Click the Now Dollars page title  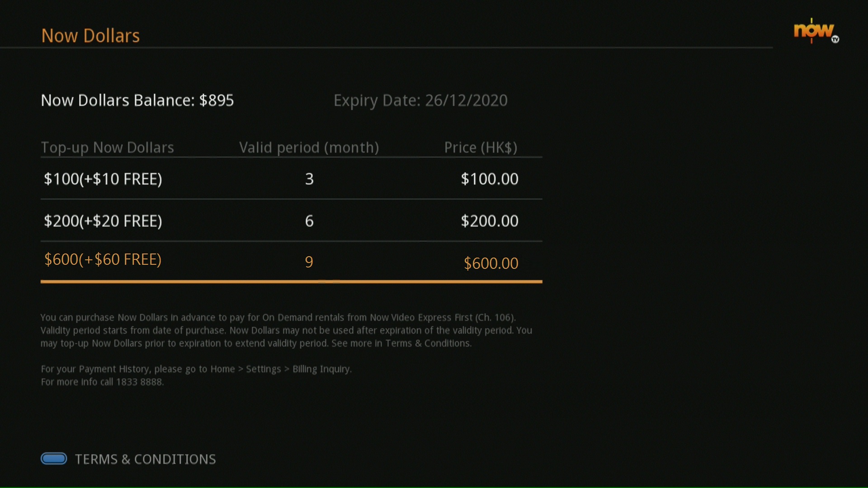pyautogui.click(x=90, y=36)
